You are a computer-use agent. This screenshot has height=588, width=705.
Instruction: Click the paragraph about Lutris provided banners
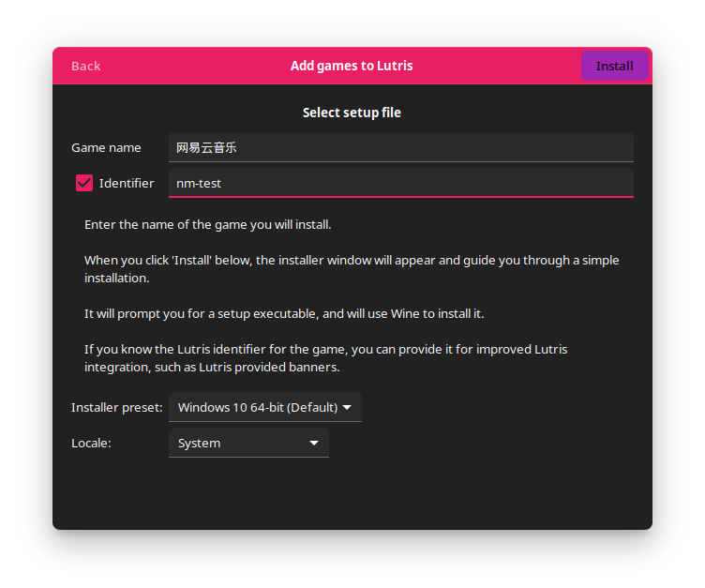pyautogui.click(x=326, y=358)
